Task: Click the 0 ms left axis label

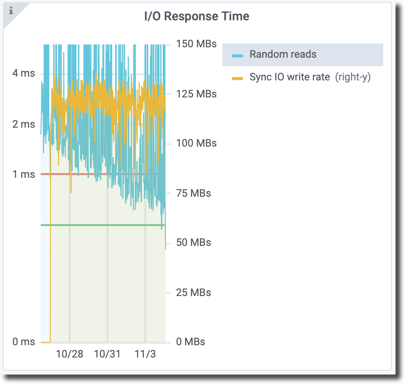Action: (24, 342)
